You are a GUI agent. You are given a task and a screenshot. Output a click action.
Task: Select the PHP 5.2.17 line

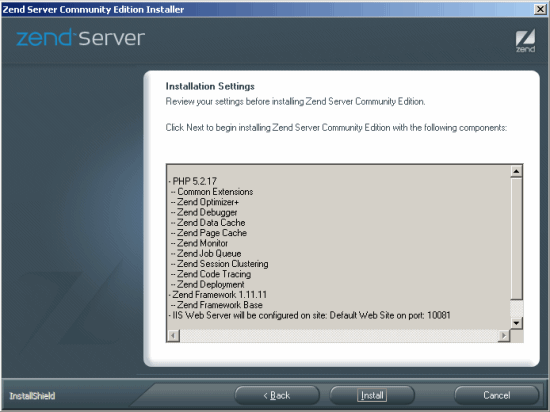click(193, 181)
